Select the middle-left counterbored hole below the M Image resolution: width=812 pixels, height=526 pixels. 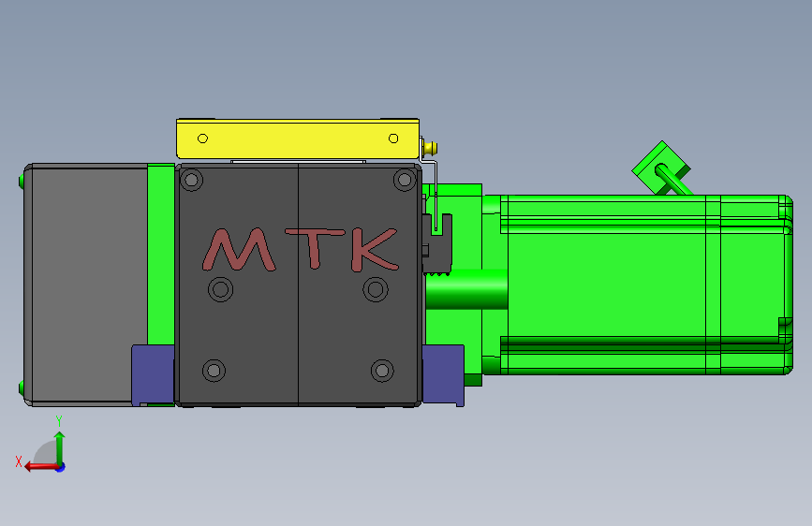(x=221, y=289)
